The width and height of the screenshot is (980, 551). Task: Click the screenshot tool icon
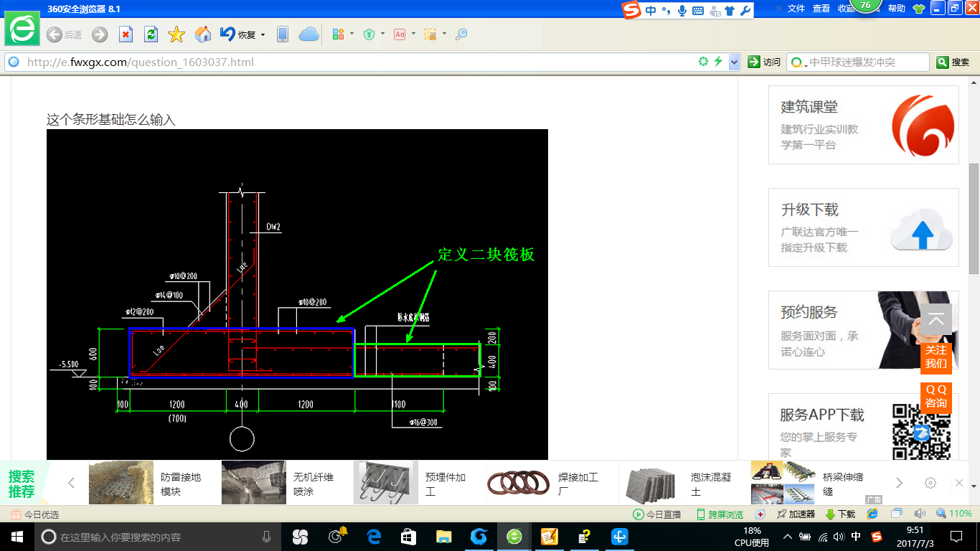click(430, 34)
